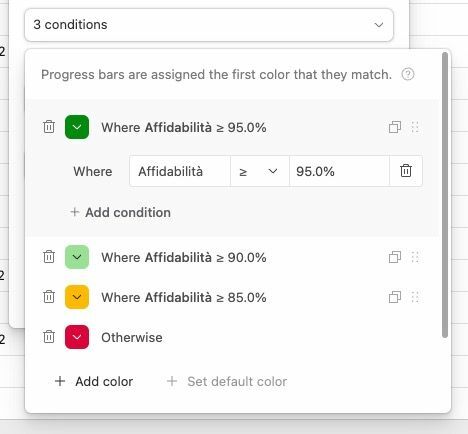Screen dimensions: 468x434
Task: Open the 3 conditions dropdown
Action: coord(209,25)
